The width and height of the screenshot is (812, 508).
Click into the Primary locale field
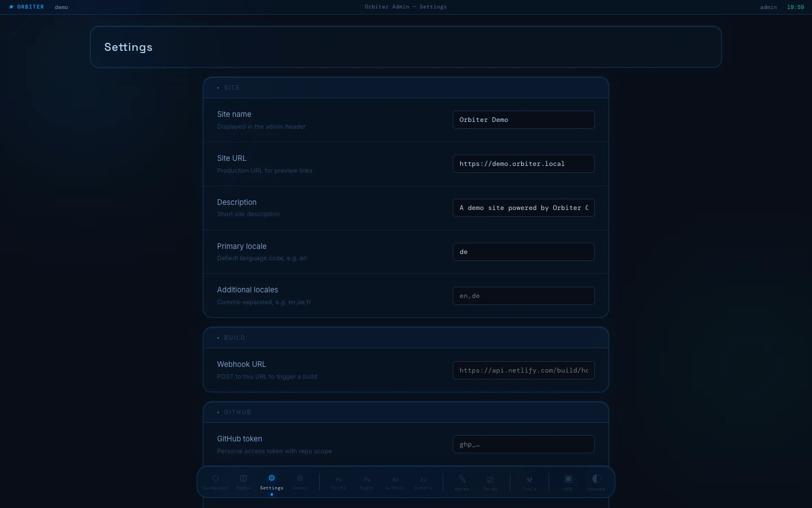click(524, 252)
